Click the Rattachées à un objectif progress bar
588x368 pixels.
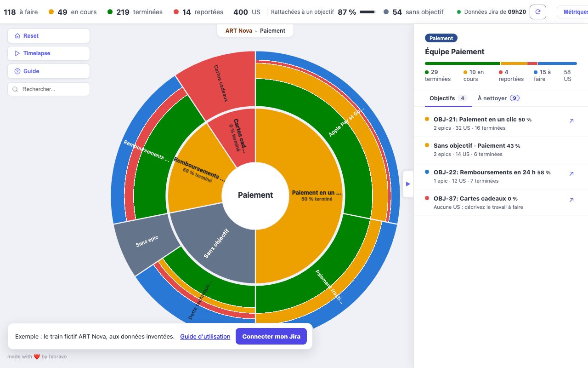pos(367,12)
